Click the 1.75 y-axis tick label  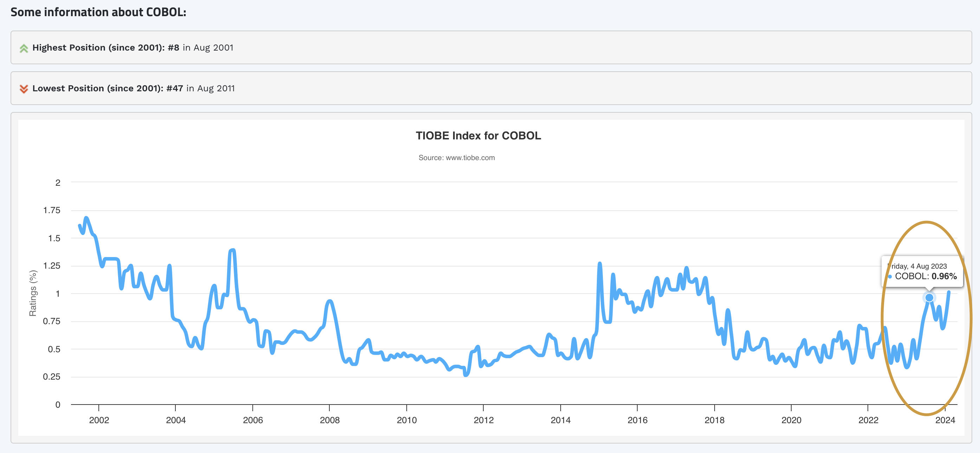tap(52, 210)
